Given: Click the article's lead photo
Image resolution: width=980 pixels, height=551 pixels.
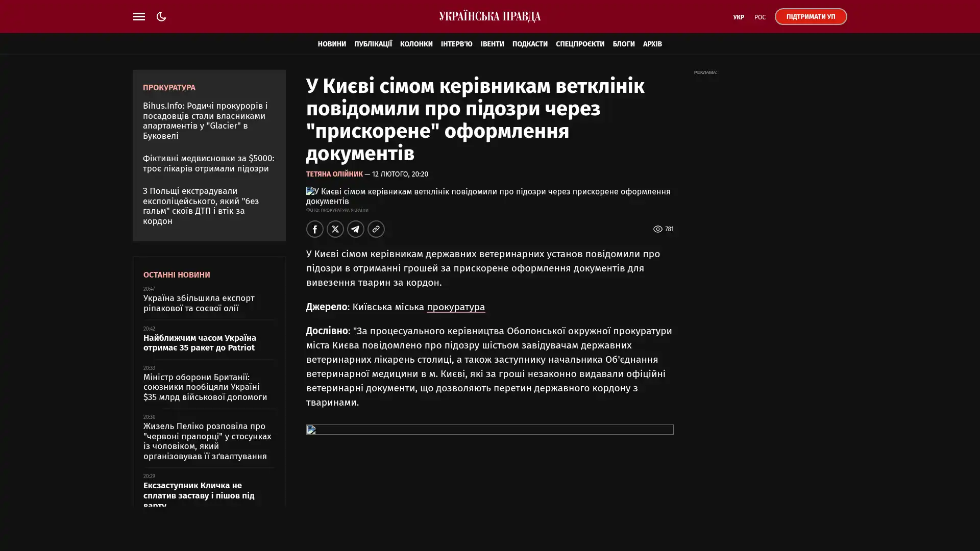Looking at the screenshot, I should point(487,196).
